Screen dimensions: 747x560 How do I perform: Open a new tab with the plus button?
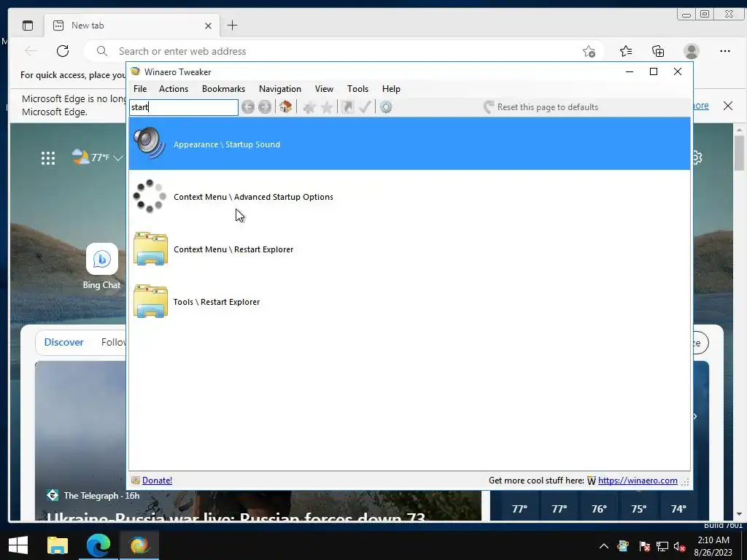pos(232,26)
